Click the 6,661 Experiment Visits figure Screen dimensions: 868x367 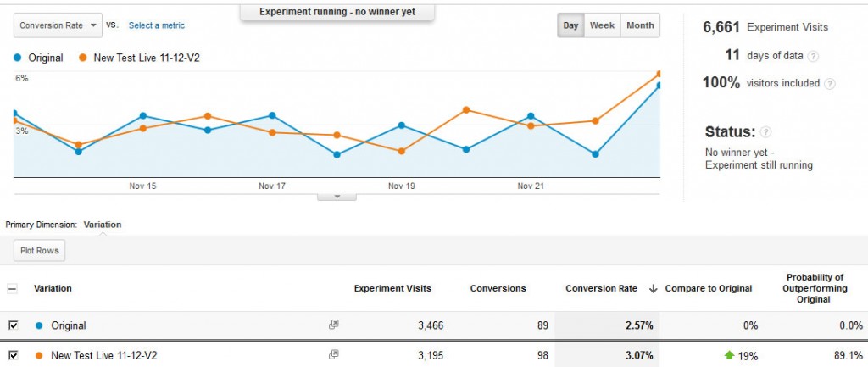click(x=721, y=26)
